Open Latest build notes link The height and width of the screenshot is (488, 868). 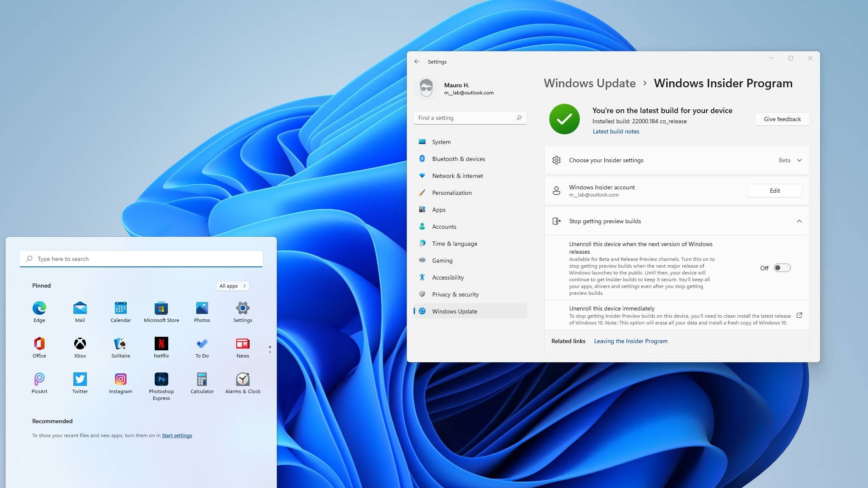pyautogui.click(x=615, y=131)
